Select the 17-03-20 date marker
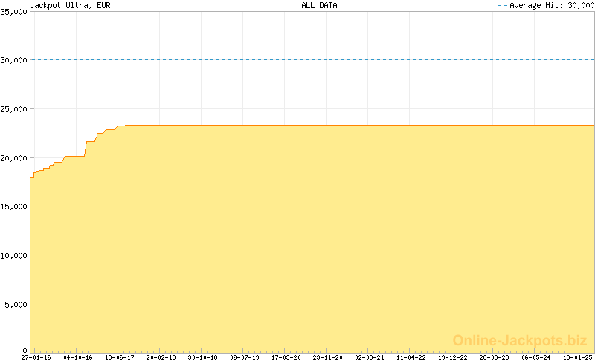The height and width of the screenshot is (364, 595). pyautogui.click(x=286, y=357)
